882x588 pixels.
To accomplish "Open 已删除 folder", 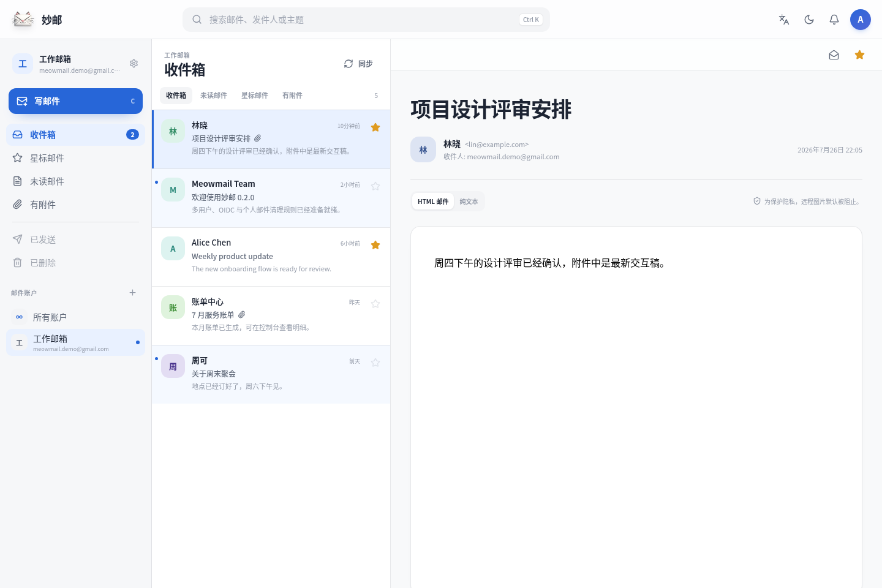I will pos(75,263).
